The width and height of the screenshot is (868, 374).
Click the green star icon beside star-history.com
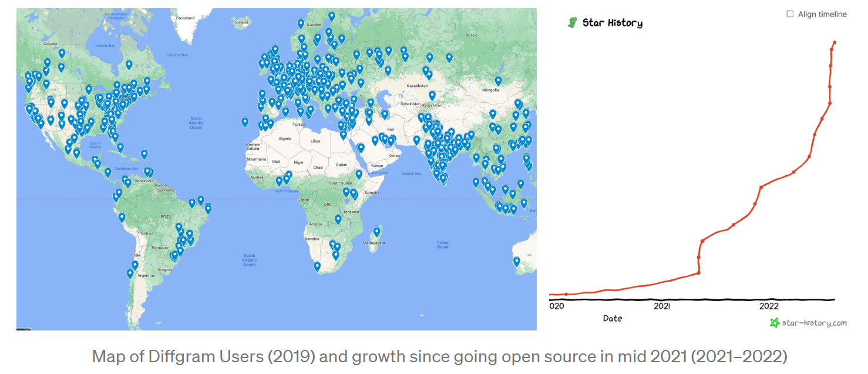click(775, 323)
